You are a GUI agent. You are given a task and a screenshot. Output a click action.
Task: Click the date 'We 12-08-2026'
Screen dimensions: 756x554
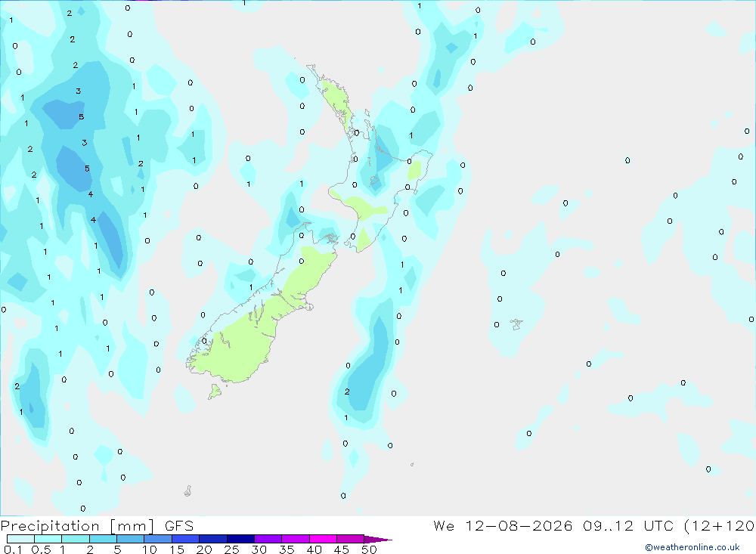(x=503, y=525)
